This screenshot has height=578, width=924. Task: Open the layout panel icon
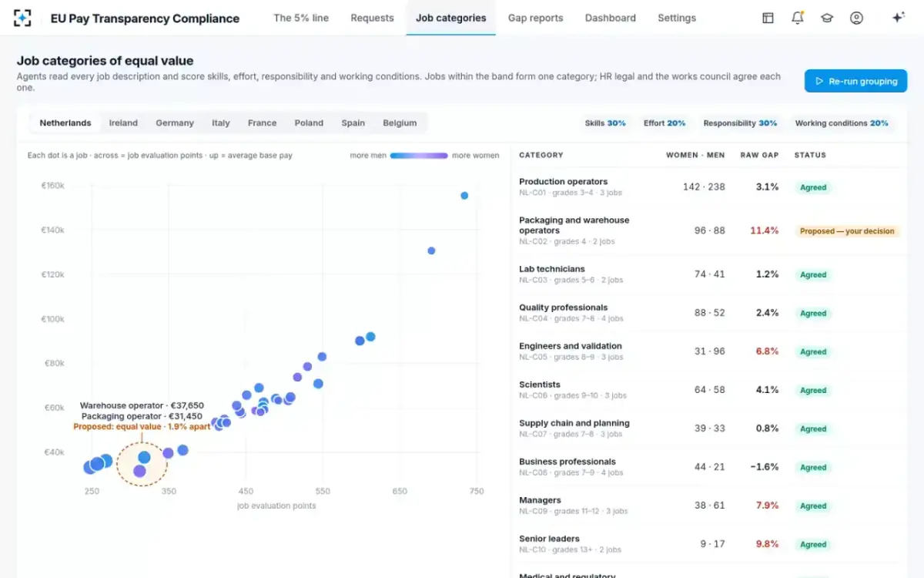click(768, 18)
